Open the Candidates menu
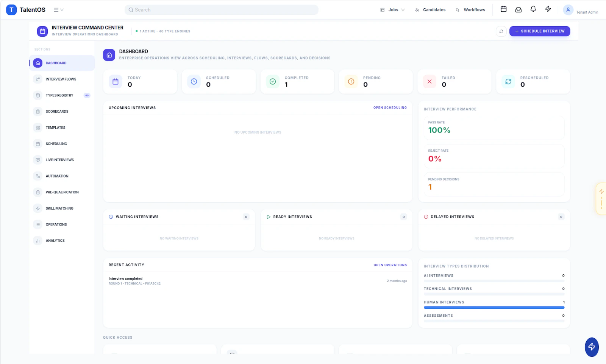606x364 pixels. tap(430, 10)
